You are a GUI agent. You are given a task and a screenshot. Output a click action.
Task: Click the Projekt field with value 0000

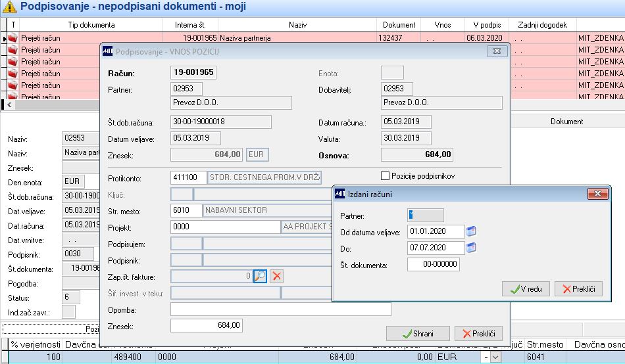pyautogui.click(x=225, y=227)
